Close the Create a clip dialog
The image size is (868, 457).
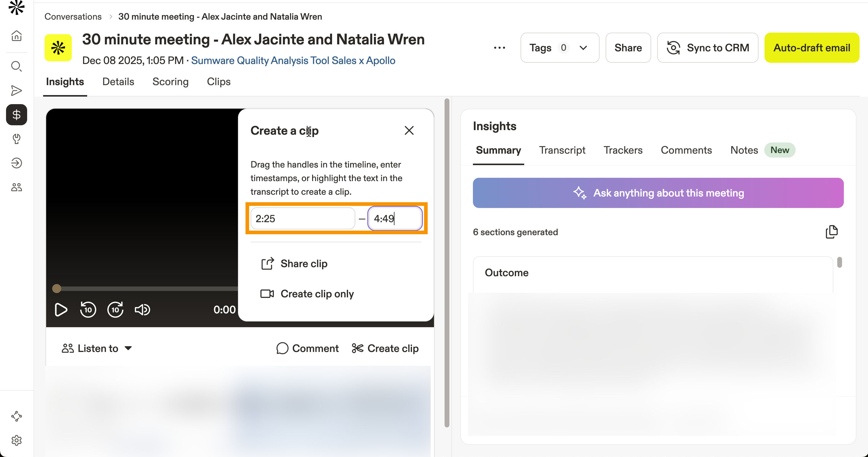tap(409, 130)
